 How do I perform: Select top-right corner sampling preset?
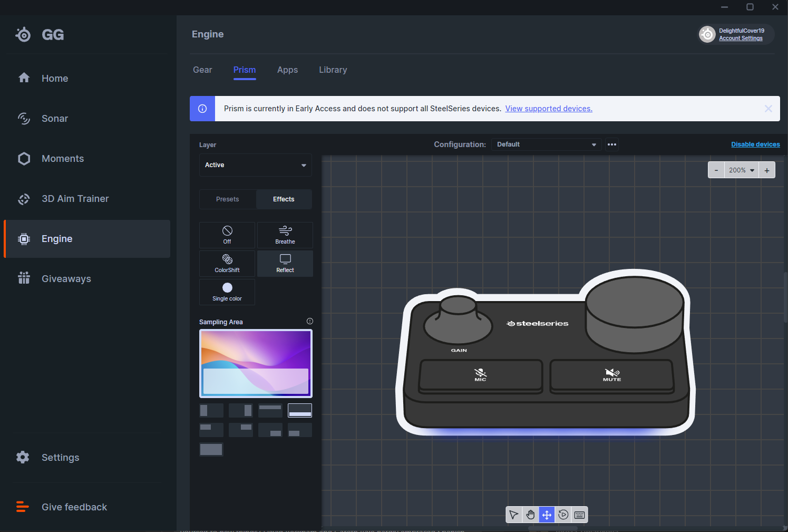coord(241,430)
